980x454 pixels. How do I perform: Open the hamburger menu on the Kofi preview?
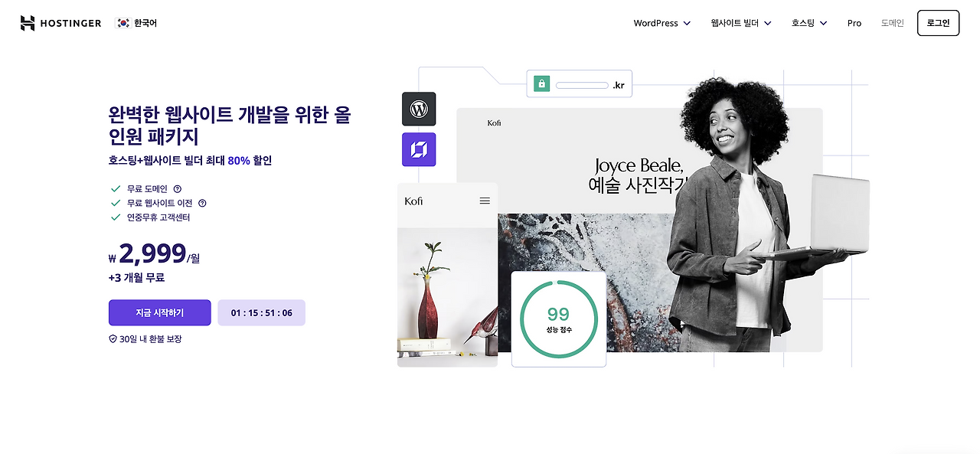click(x=485, y=201)
